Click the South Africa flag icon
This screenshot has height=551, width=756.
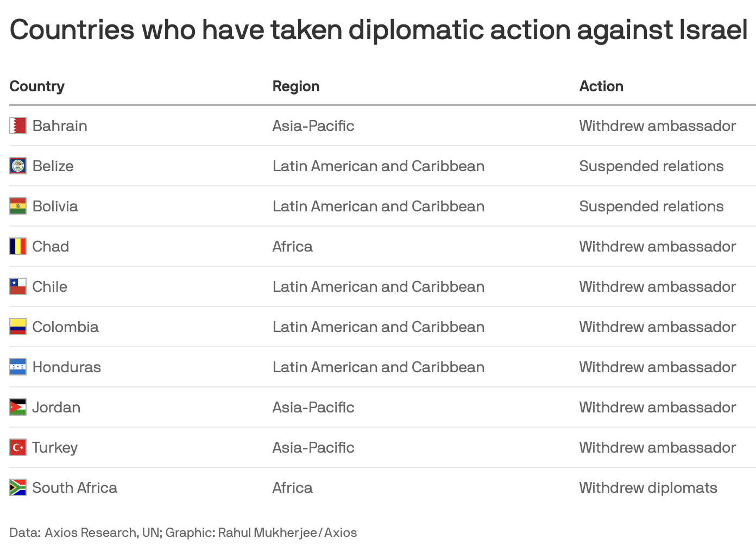(x=18, y=487)
